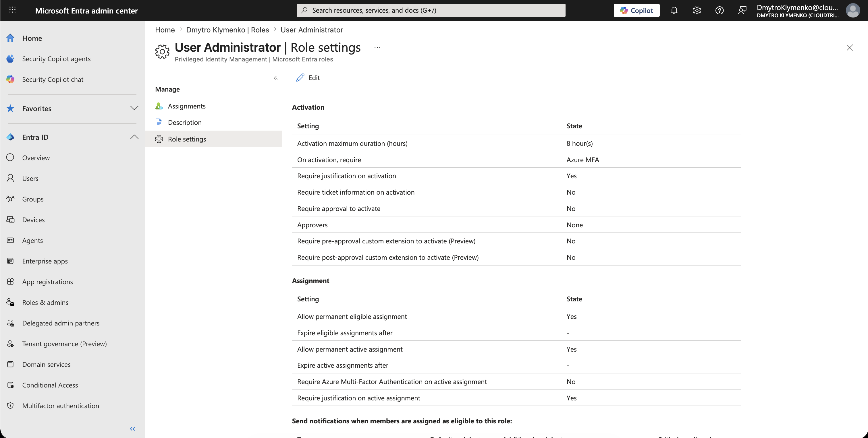Go to Home breadcrumb link
Image resolution: width=868 pixels, height=438 pixels.
coord(165,30)
